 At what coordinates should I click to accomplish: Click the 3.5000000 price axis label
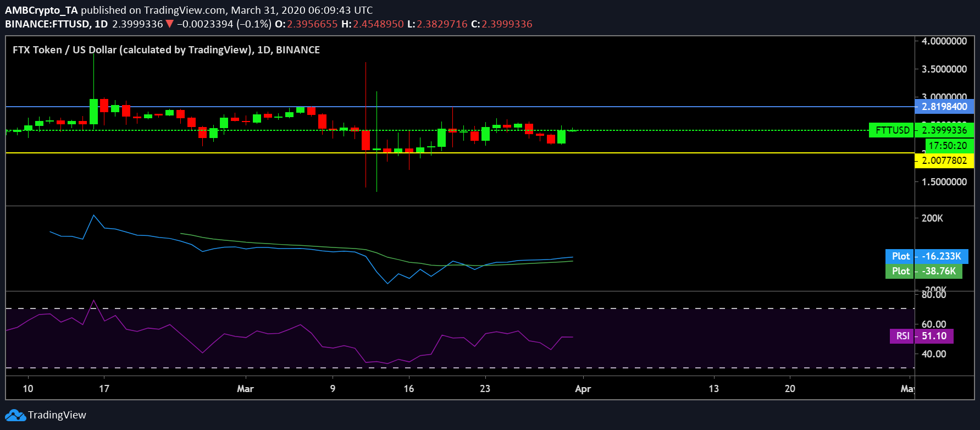tap(944, 69)
